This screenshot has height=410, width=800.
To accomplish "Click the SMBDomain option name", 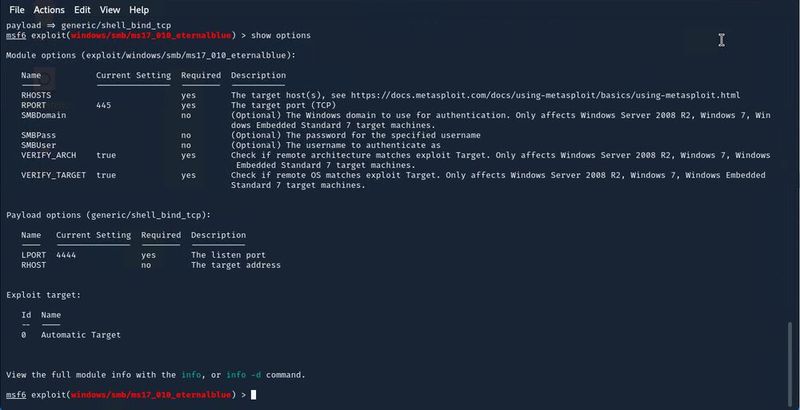I will pos(43,115).
